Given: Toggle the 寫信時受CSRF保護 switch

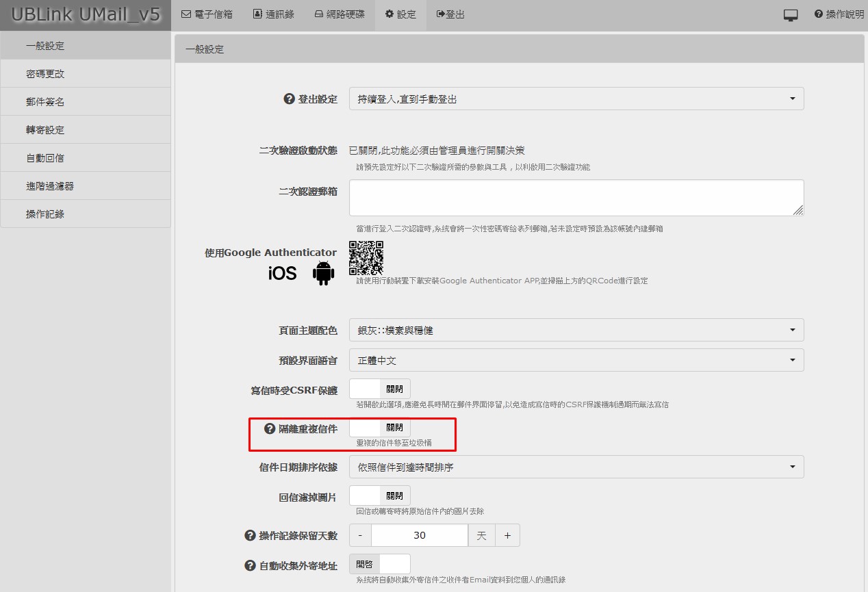Looking at the screenshot, I should click(x=380, y=389).
